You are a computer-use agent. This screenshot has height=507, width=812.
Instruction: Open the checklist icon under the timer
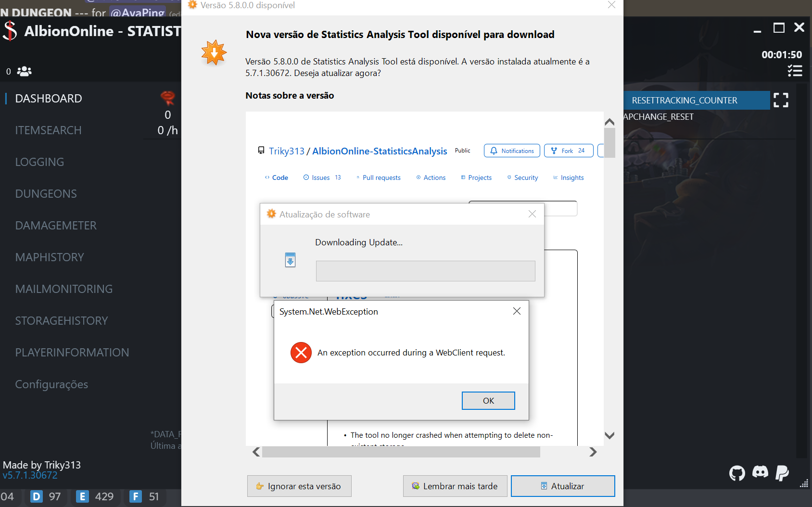pyautogui.click(x=795, y=71)
